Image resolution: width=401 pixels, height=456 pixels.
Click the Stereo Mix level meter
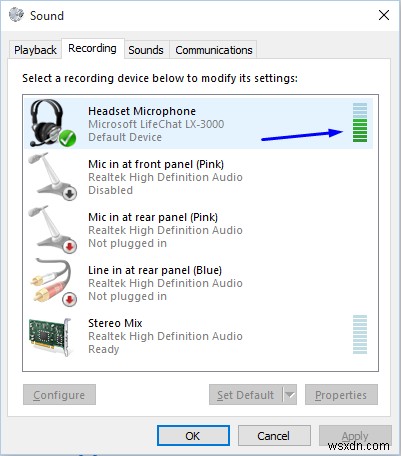(x=360, y=334)
